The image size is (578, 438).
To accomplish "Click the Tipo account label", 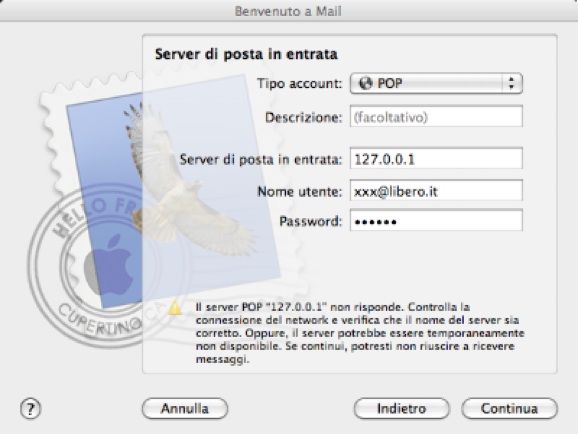I will click(300, 84).
